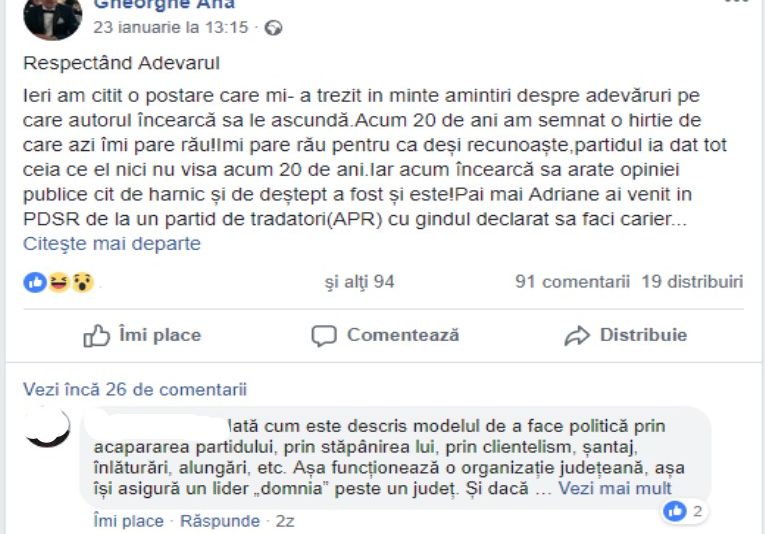765x534 pixels.
Task: Load more via Vezi încă 26 de comentarii
Action: click(x=135, y=389)
